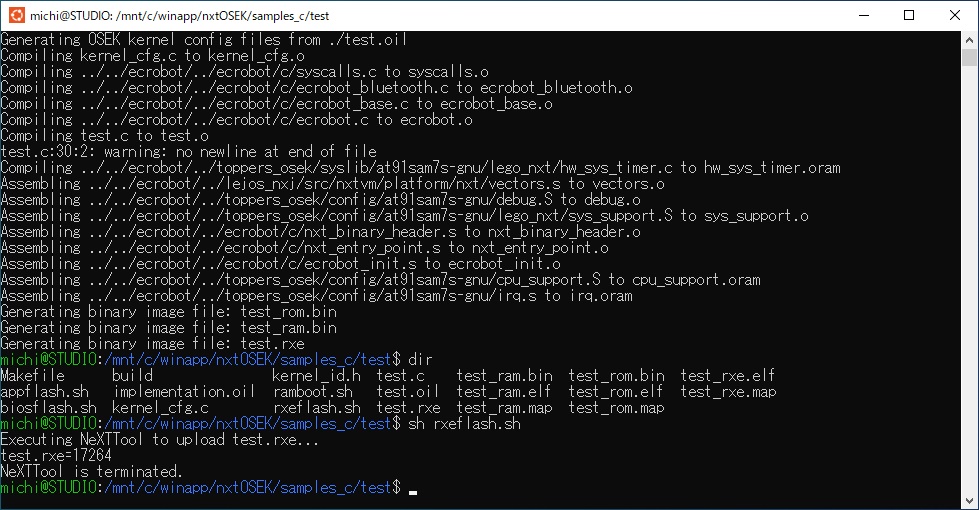Click the test.c:30:2 warning line
Image resolution: width=979 pixels, height=510 pixels.
pos(189,152)
